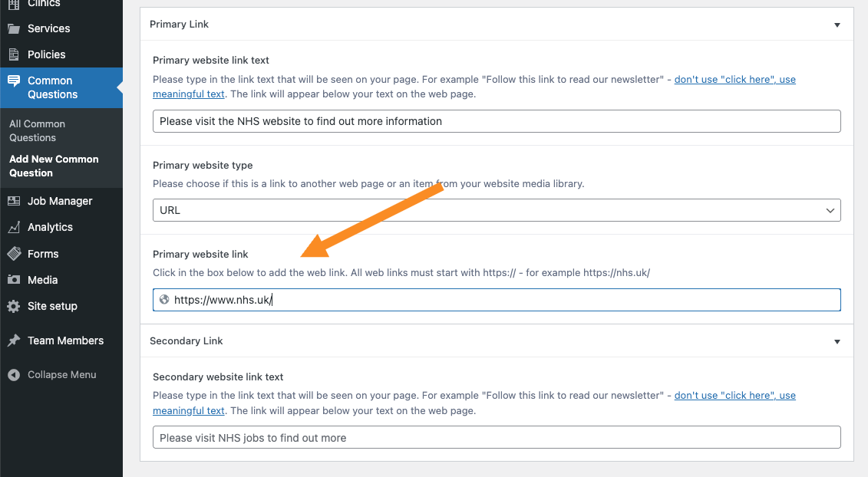Collapse the Secondary Link panel
Viewport: 868px width, 477px height.
837,341
